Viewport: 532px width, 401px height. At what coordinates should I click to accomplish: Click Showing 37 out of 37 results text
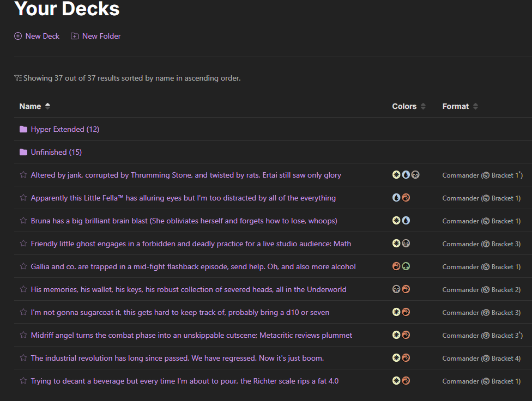[x=132, y=78]
